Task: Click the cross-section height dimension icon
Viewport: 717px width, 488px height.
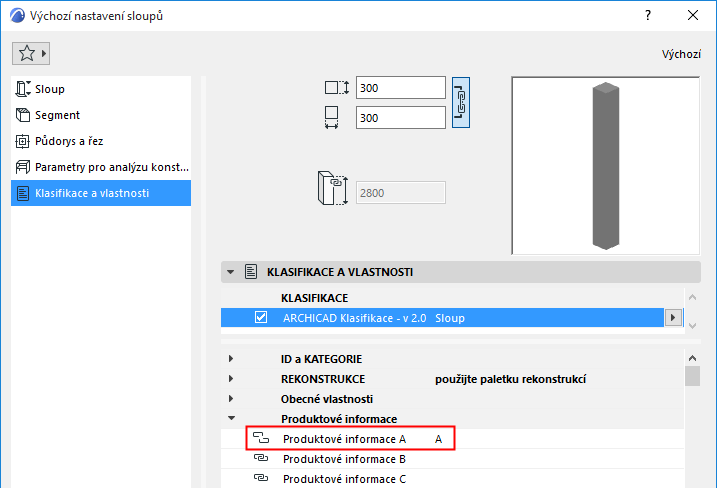Action: coord(337,88)
